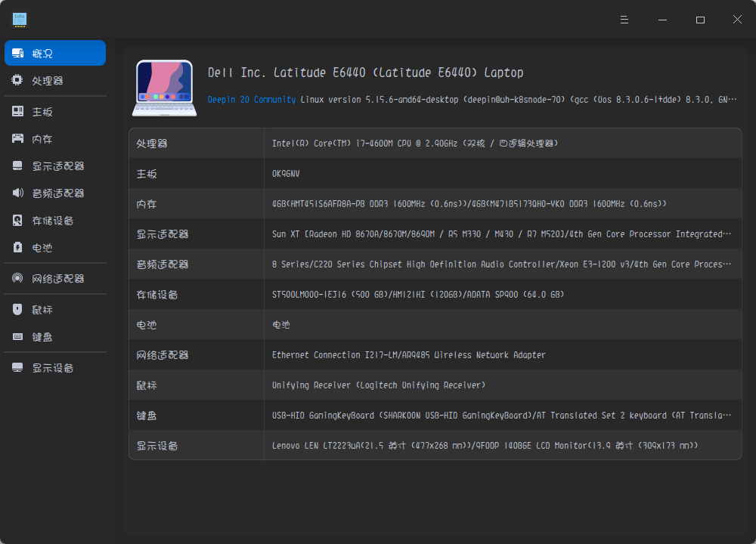Click the 存储设备 disk icon
Image resolution: width=756 pixels, height=544 pixels.
tap(17, 220)
